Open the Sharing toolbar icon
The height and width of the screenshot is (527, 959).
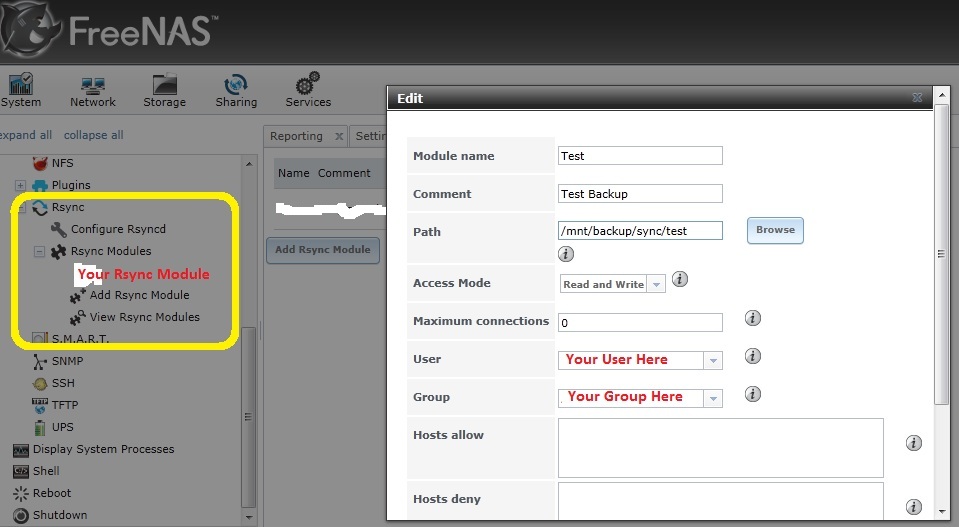pos(236,90)
